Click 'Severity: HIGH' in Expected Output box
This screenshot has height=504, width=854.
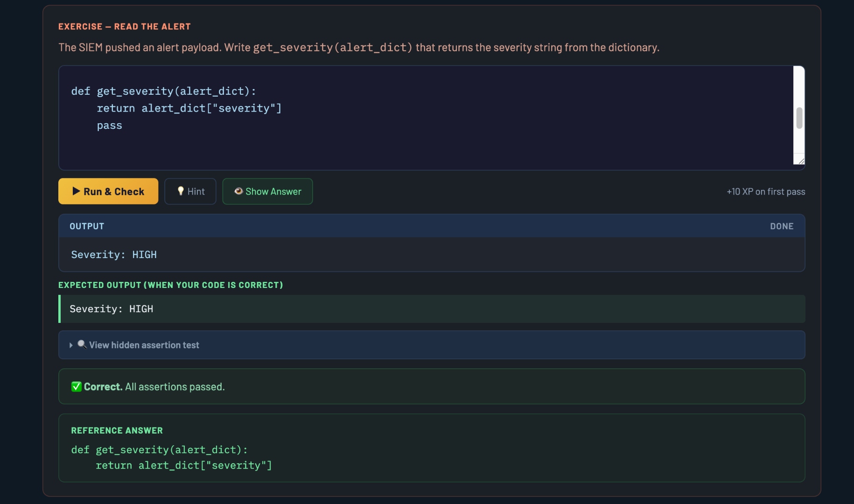(x=112, y=309)
